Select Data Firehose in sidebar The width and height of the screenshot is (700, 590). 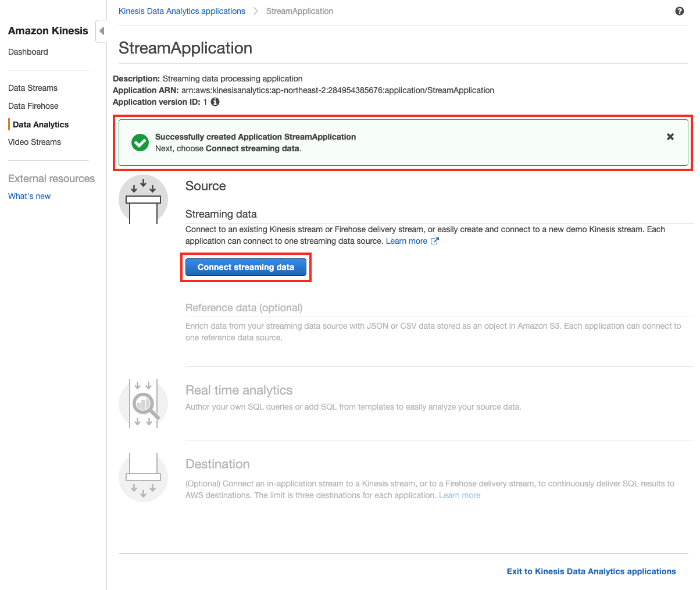33,106
